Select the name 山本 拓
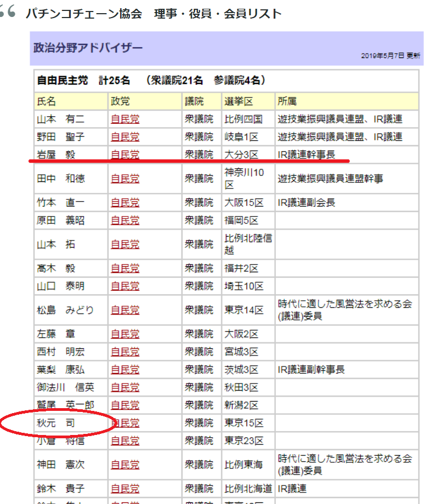The height and width of the screenshot is (504, 443). tap(56, 244)
